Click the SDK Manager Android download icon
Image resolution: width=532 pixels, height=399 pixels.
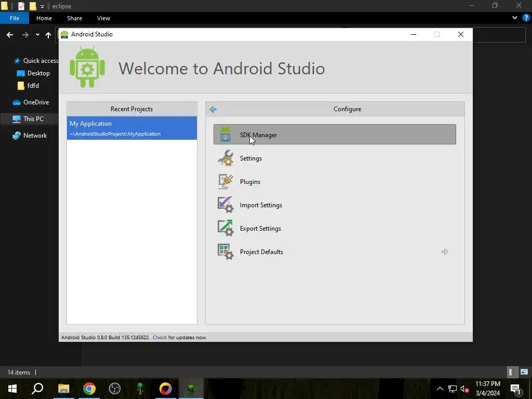(225, 135)
